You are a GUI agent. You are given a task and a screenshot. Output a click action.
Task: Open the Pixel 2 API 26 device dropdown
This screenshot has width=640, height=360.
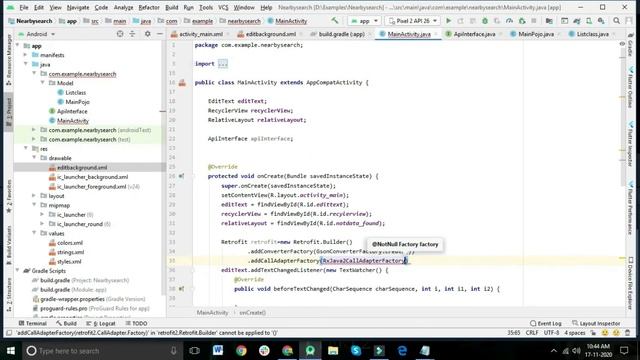click(x=412, y=21)
